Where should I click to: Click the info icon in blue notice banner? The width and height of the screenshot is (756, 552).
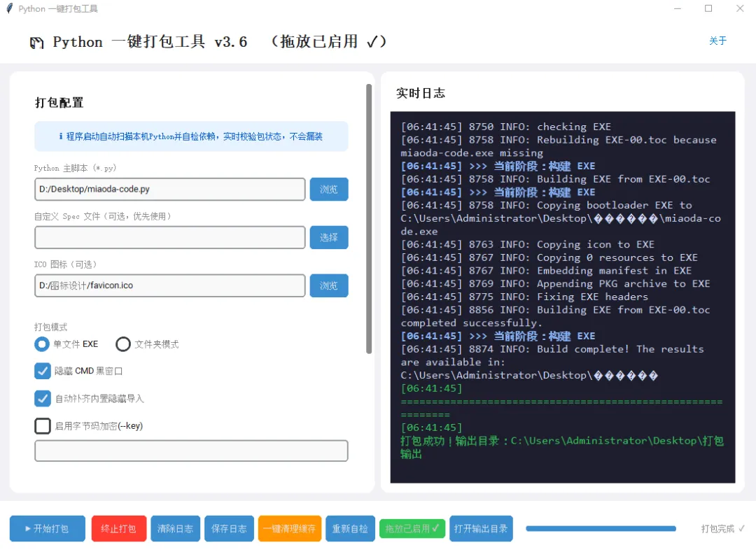(x=61, y=136)
